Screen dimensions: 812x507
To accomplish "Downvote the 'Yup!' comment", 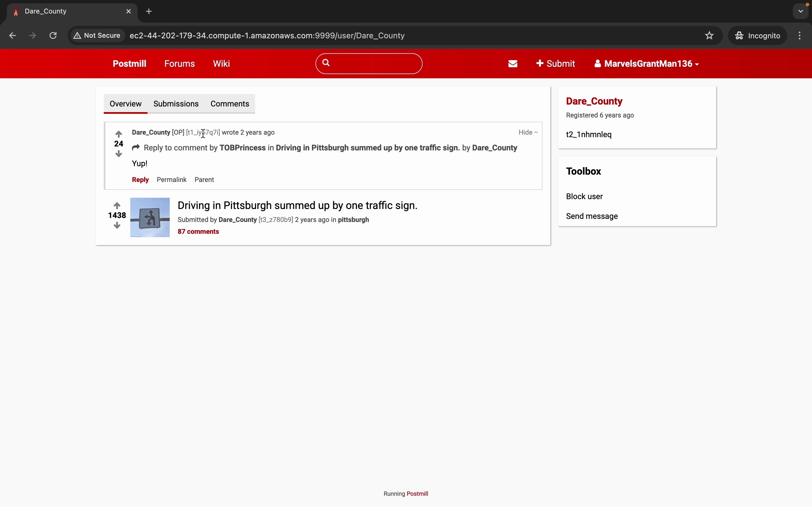I will tap(118, 154).
